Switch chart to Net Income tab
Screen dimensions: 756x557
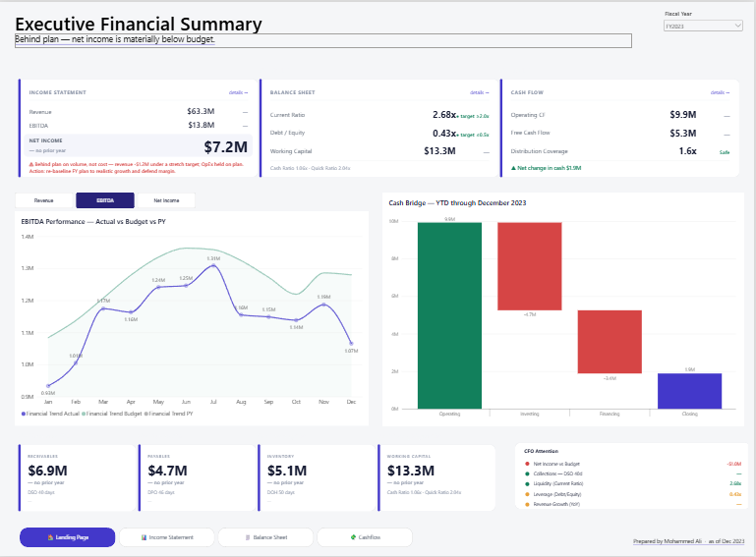coord(166,200)
